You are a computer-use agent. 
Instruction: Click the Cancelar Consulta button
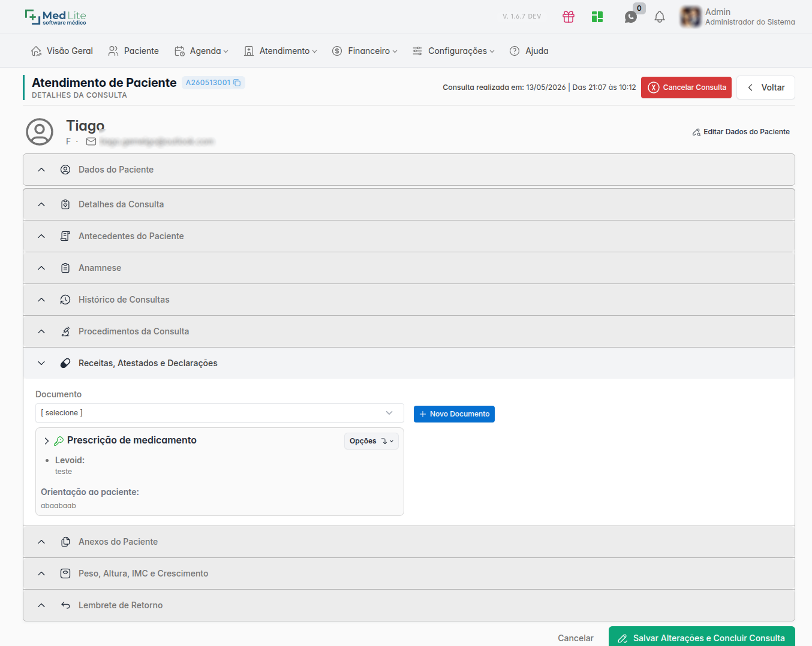point(686,87)
